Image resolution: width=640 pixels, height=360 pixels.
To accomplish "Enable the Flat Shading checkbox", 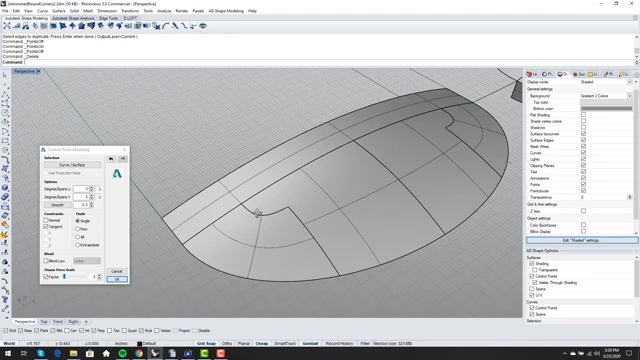I will click(583, 115).
